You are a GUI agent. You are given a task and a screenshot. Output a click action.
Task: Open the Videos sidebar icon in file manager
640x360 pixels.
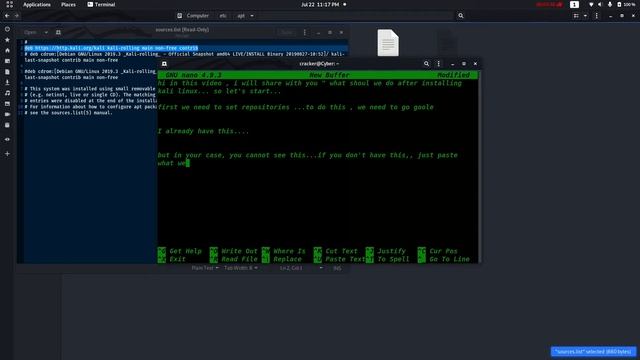pyautogui.click(x=7, y=114)
